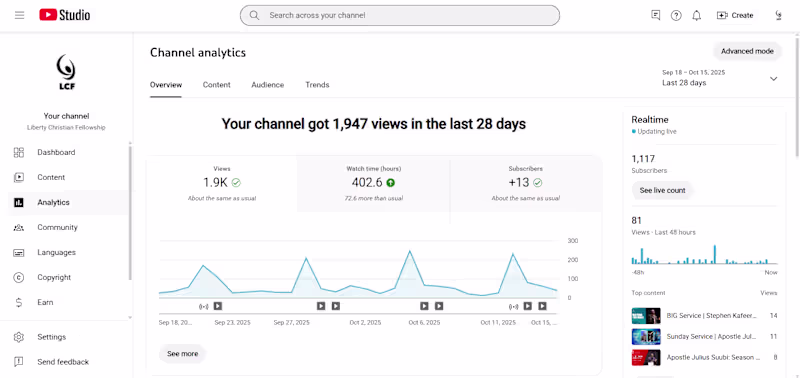Click the video marker next to the Sep 23 live marker
800x378 pixels.
[218, 306]
